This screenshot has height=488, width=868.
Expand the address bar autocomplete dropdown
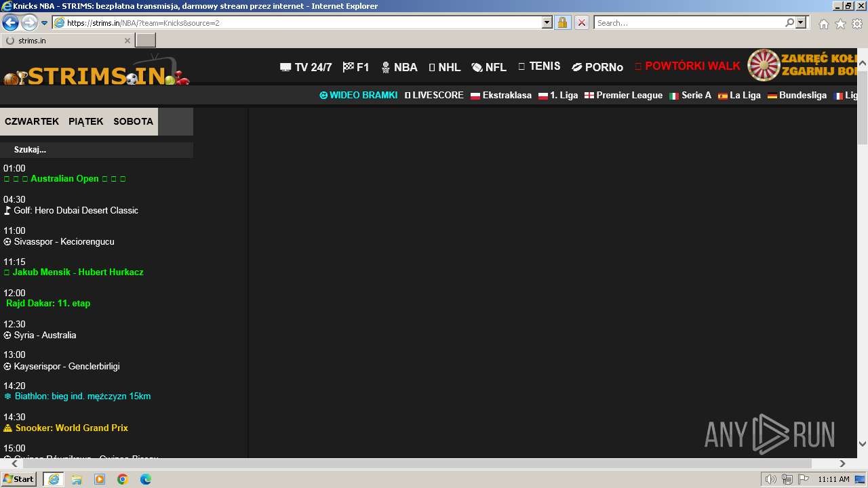click(547, 22)
